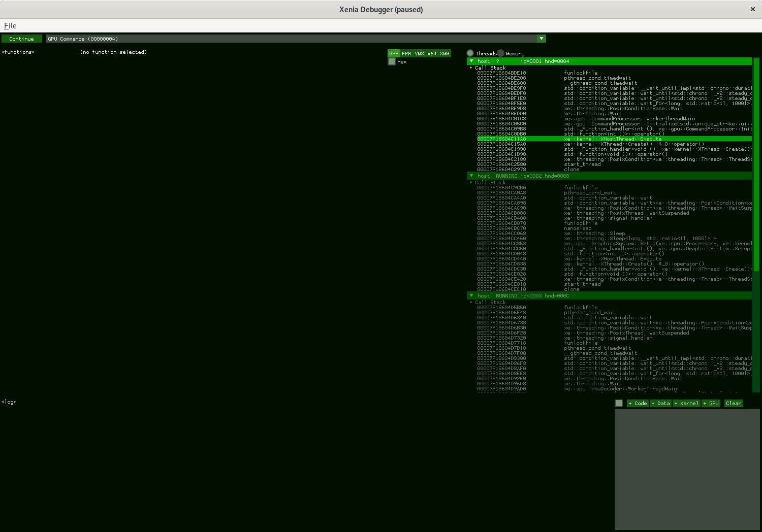Select frame 00007F18604C01C8 CommandProcessor::WorkerThreadMain
762x532 pixels.
pos(614,118)
